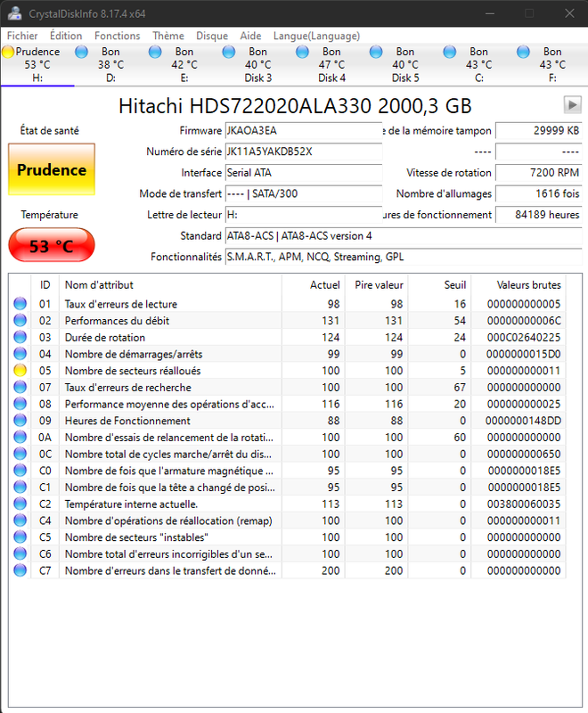Click the blue orb of attribute 01
The height and width of the screenshot is (713, 588).
coord(20,303)
